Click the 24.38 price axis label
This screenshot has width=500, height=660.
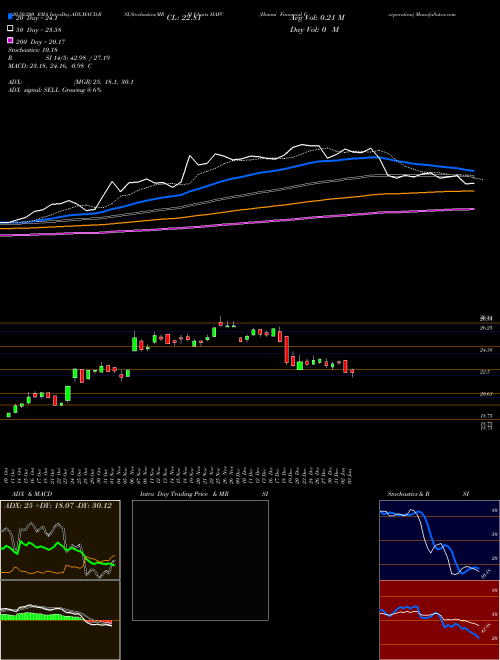point(487,350)
